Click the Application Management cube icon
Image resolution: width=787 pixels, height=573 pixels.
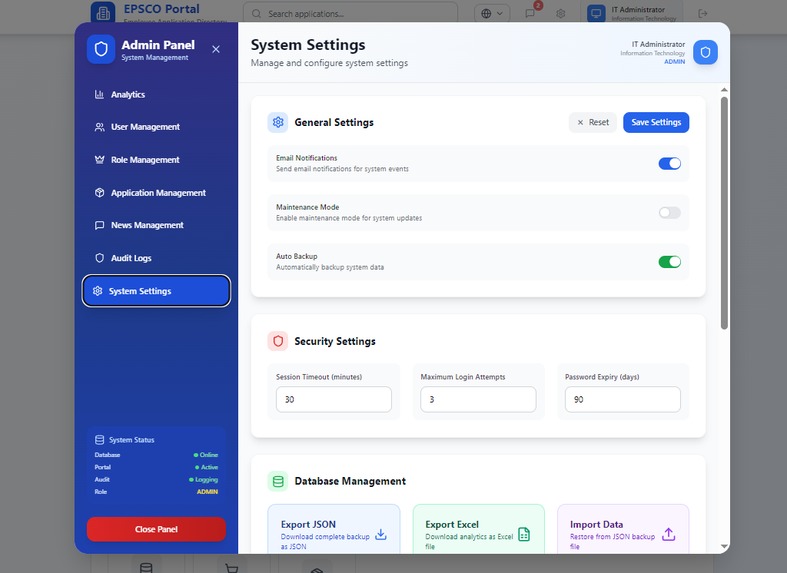point(99,193)
